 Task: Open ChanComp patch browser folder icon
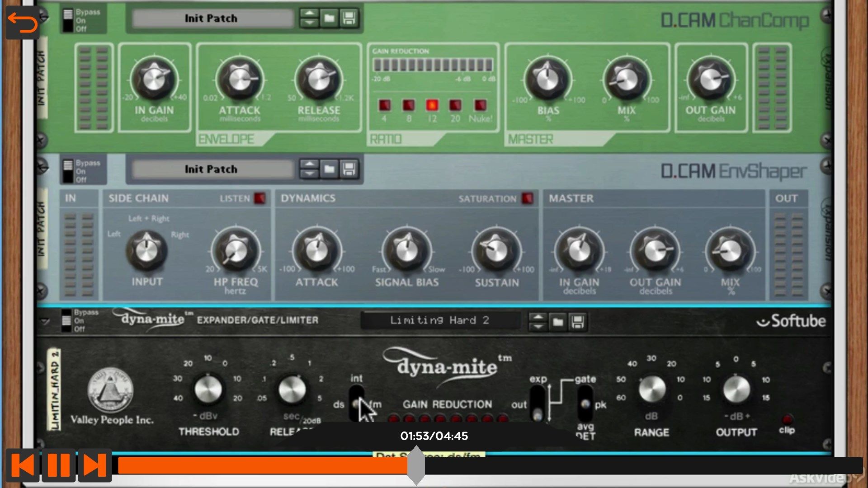tap(330, 19)
